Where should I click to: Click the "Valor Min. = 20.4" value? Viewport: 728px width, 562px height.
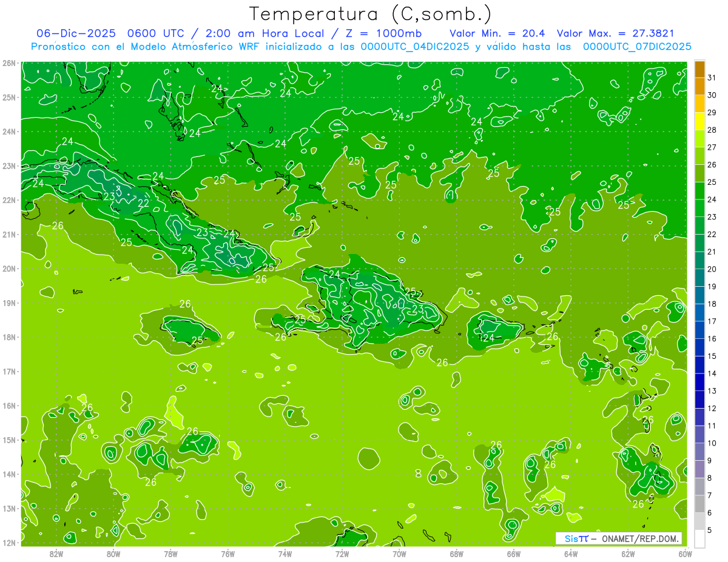(x=498, y=33)
